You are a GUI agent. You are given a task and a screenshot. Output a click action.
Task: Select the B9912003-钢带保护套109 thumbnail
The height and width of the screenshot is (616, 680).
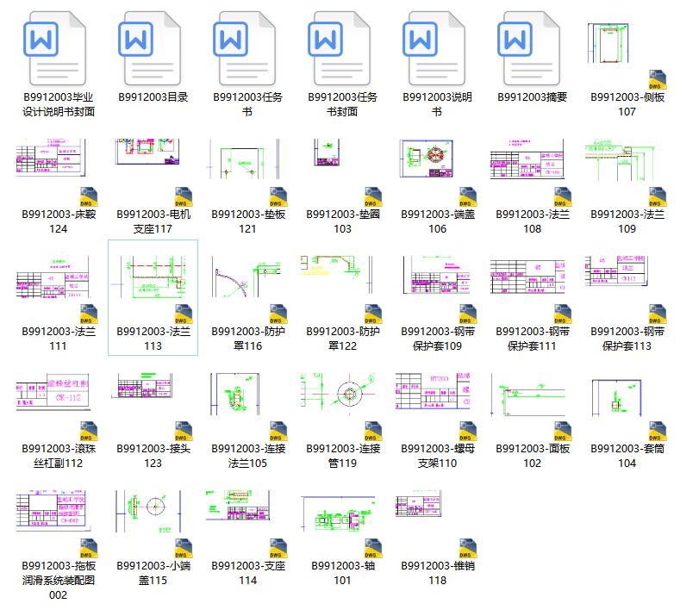pyautogui.click(x=437, y=275)
